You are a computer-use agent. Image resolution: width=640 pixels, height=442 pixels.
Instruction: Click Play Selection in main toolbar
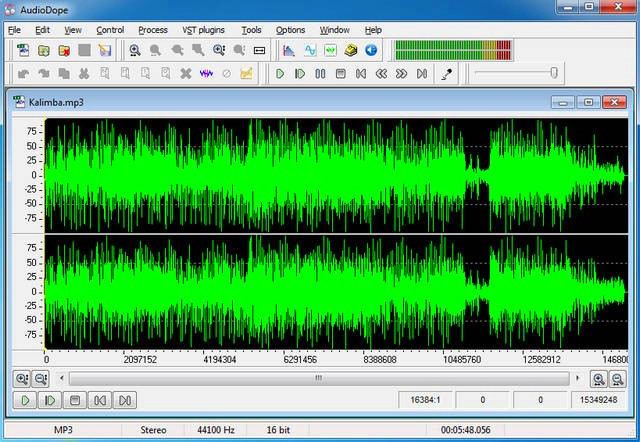pos(300,74)
